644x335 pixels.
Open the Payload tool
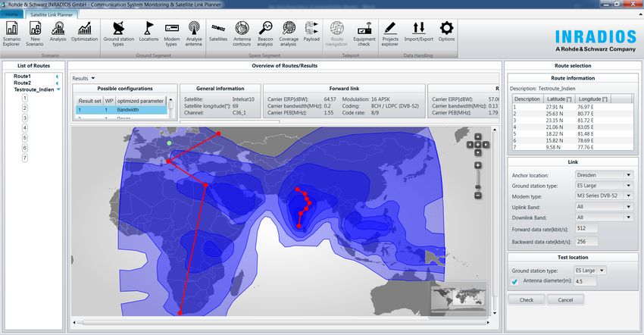[311, 32]
